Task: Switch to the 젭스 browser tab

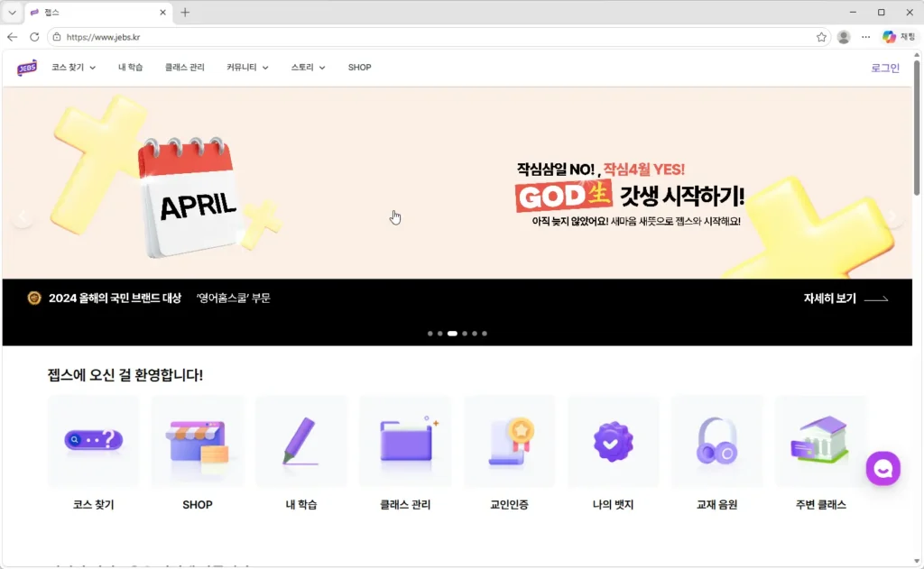Action: click(x=98, y=13)
